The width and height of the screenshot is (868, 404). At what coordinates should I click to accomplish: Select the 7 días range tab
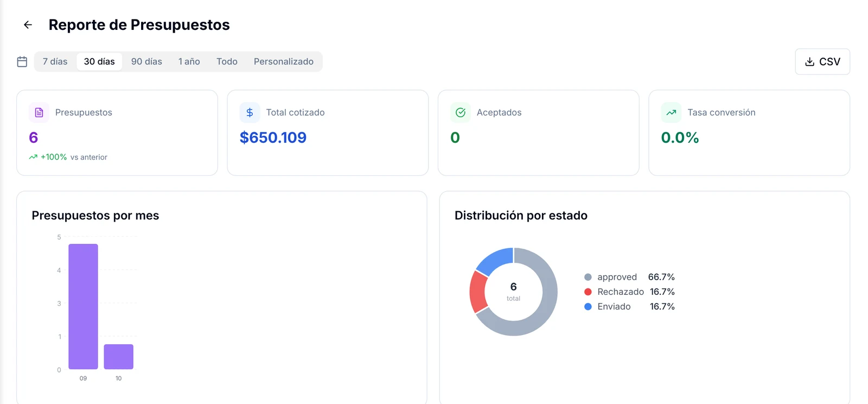[55, 61]
